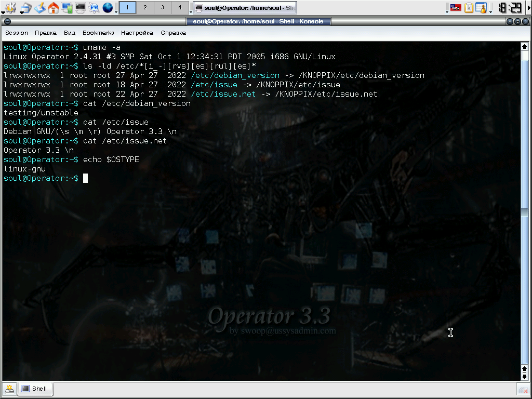Open the KDE K menu launcher
This screenshot has height=399, width=532.
[10, 7]
